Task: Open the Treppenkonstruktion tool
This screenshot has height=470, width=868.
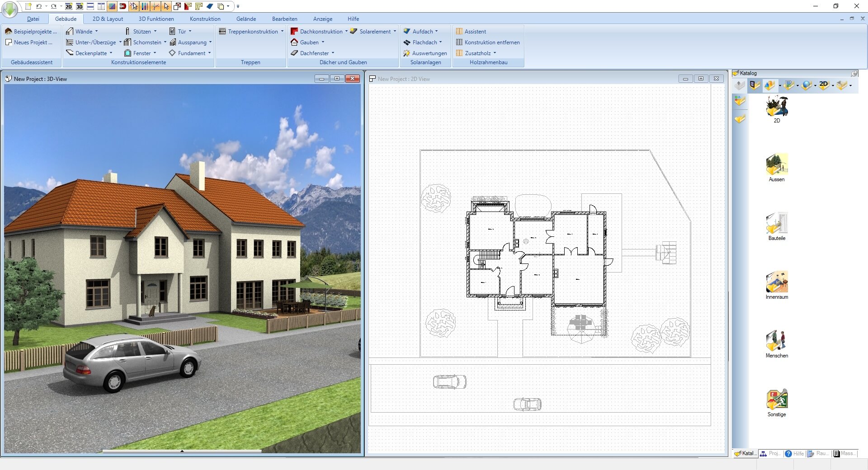Action: pos(251,32)
